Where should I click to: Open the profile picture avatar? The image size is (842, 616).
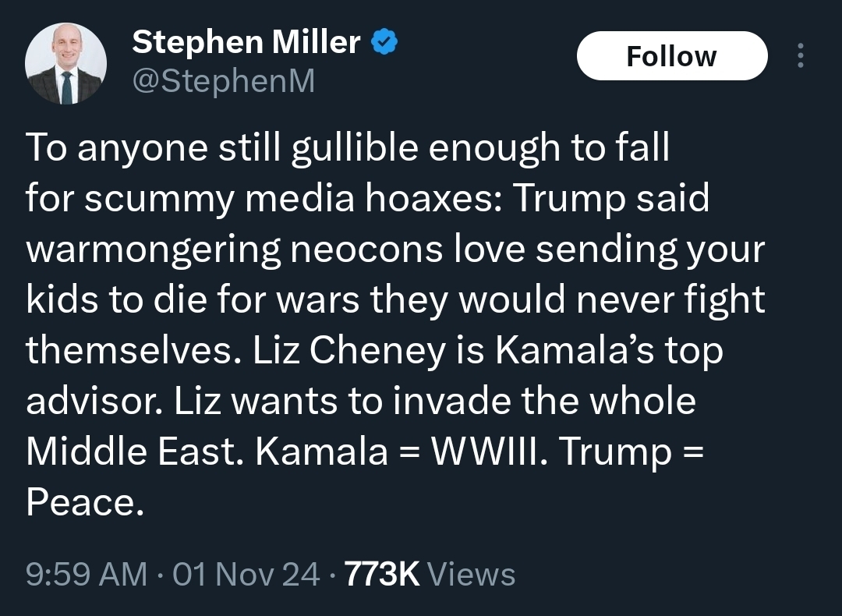click(x=65, y=64)
